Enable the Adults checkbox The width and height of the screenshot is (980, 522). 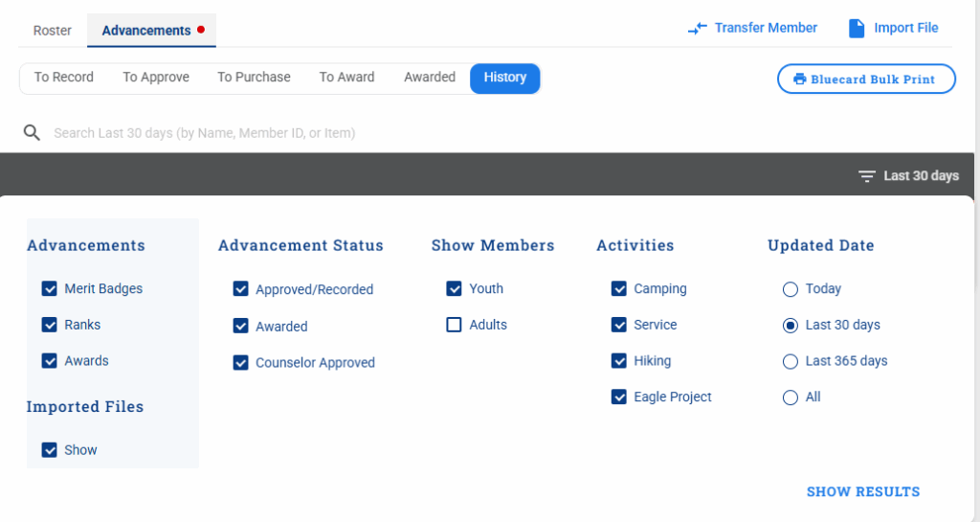pyautogui.click(x=455, y=325)
